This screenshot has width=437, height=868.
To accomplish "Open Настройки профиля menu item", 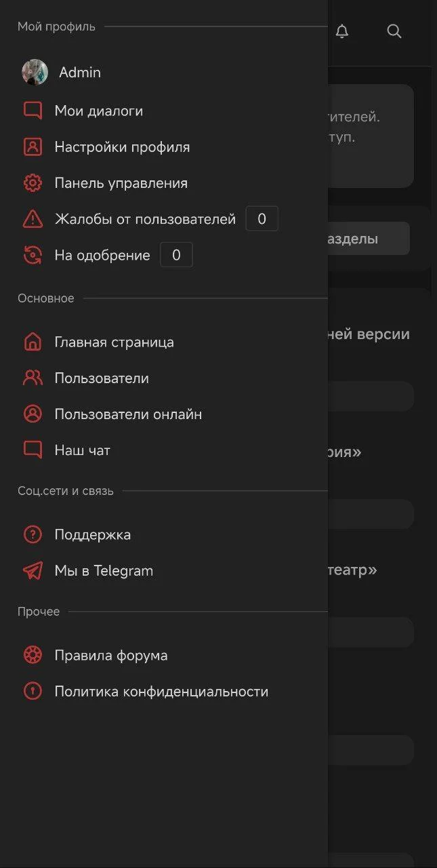I will coord(122,147).
